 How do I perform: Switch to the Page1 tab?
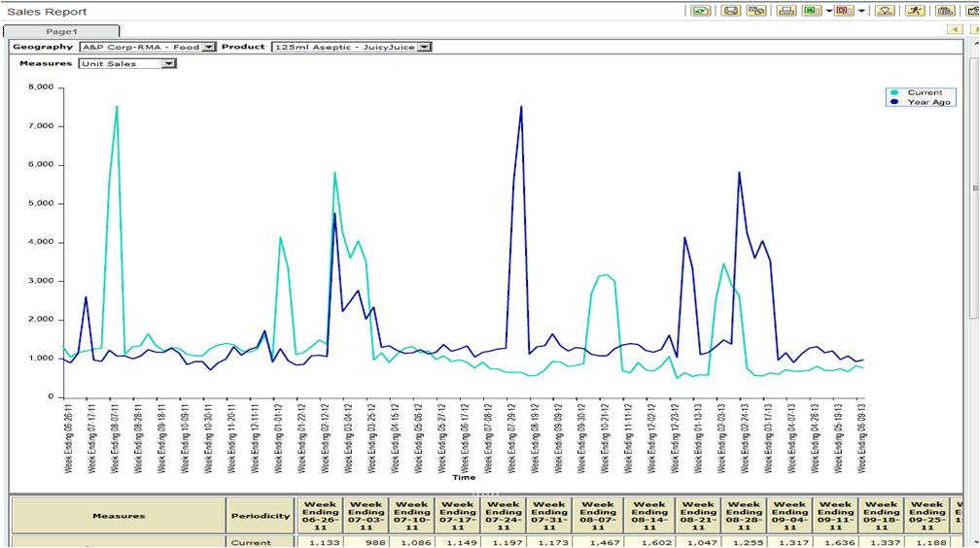coord(61,32)
